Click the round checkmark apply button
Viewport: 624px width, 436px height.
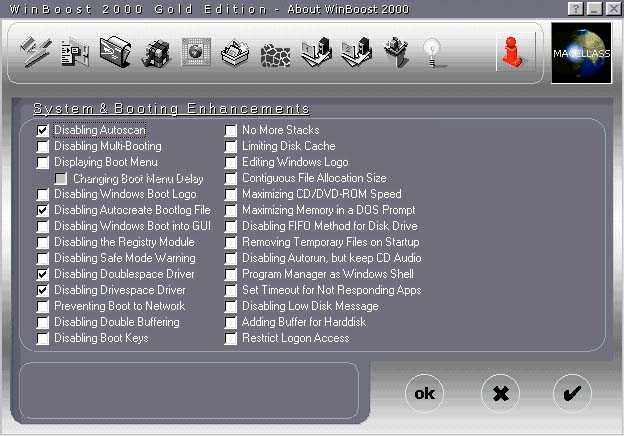[x=572, y=393]
